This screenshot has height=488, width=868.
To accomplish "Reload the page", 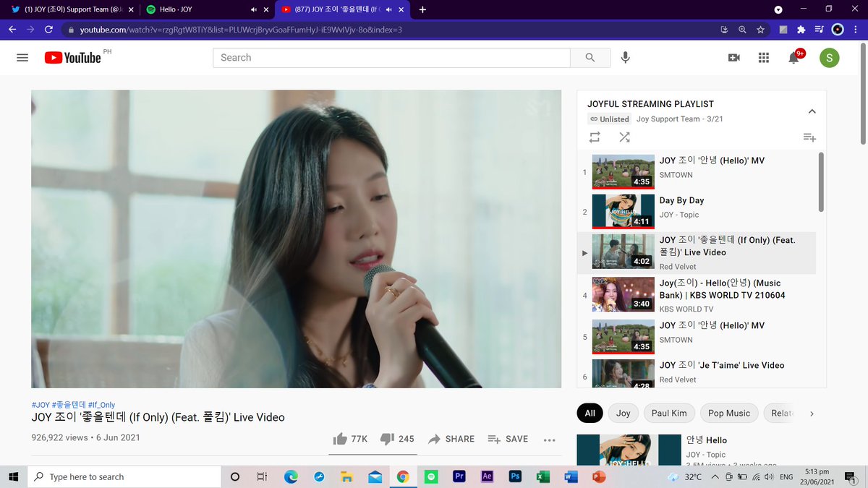I will click(48, 30).
